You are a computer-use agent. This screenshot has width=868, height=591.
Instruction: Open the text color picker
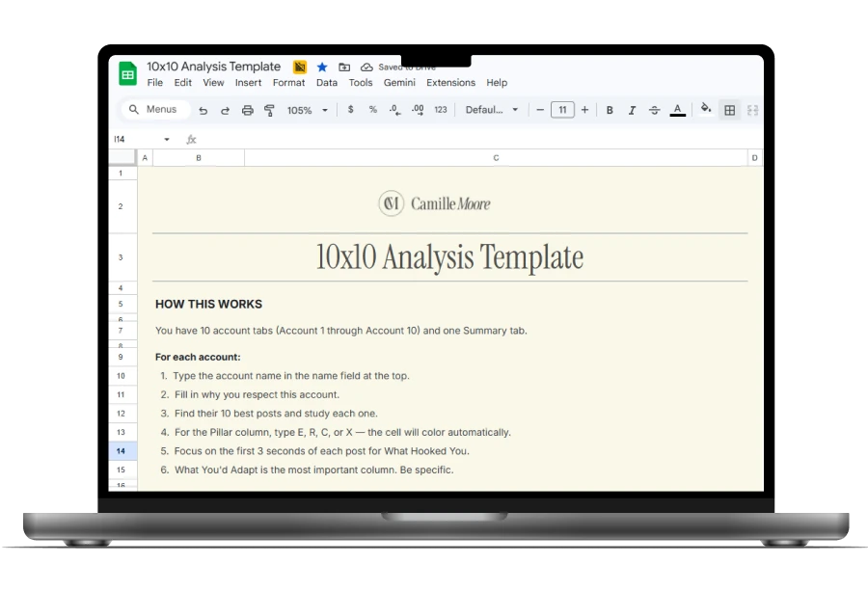pos(678,110)
